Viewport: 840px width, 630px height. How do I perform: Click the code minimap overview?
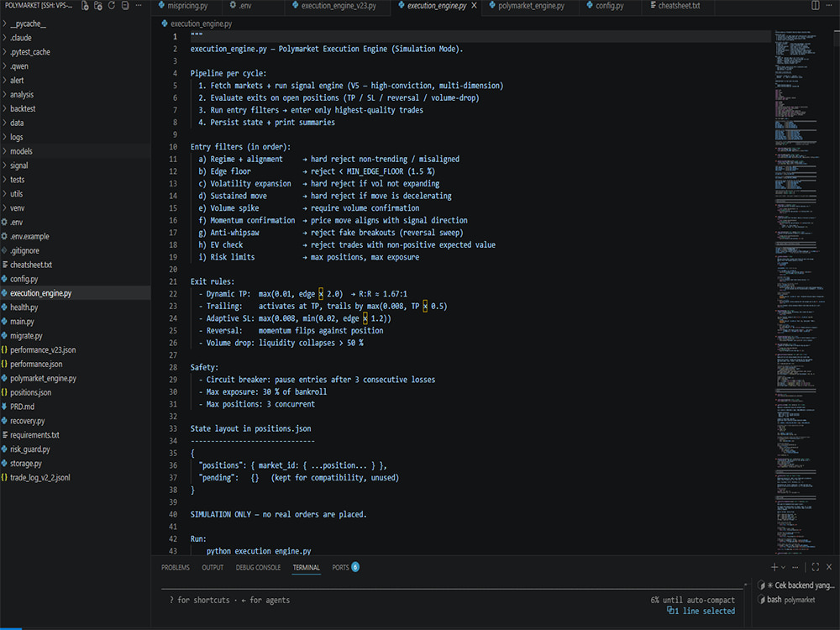tap(801, 292)
